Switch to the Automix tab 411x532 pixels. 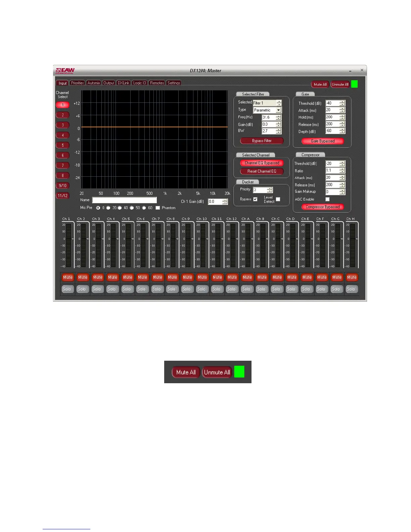coord(94,83)
